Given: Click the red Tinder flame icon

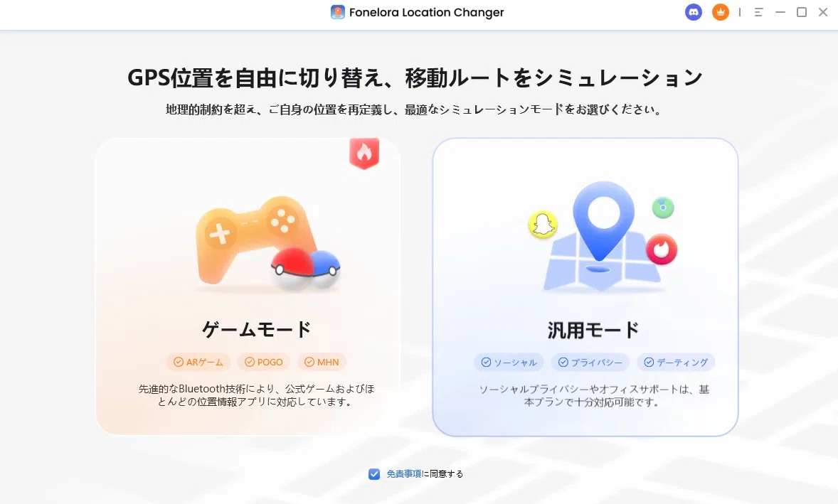Looking at the screenshot, I should point(662,249).
